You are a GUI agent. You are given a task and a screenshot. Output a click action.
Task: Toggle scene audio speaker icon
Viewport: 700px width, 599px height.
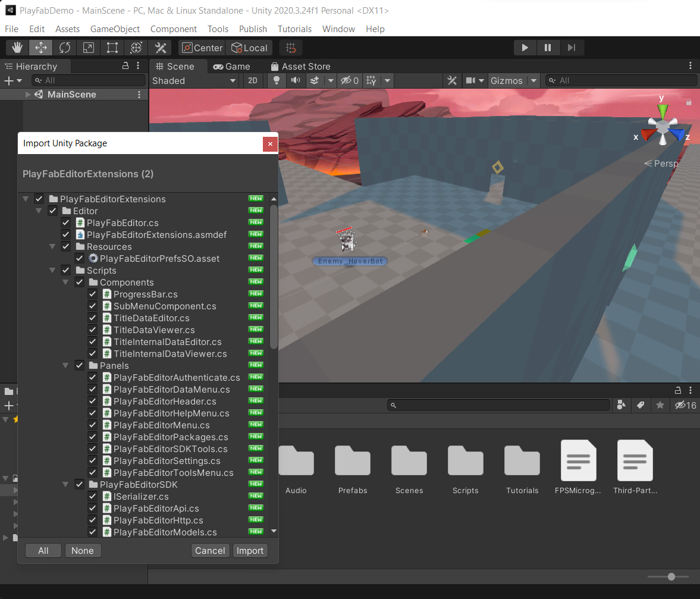click(x=296, y=80)
